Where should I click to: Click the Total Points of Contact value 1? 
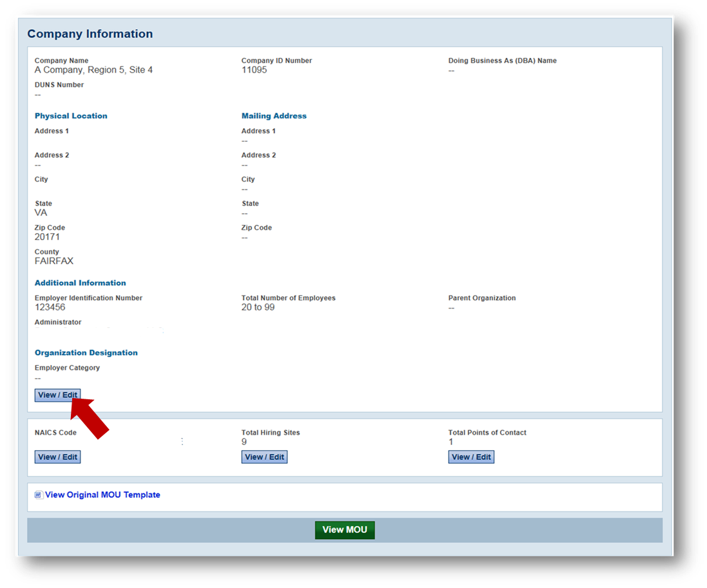[450, 442]
